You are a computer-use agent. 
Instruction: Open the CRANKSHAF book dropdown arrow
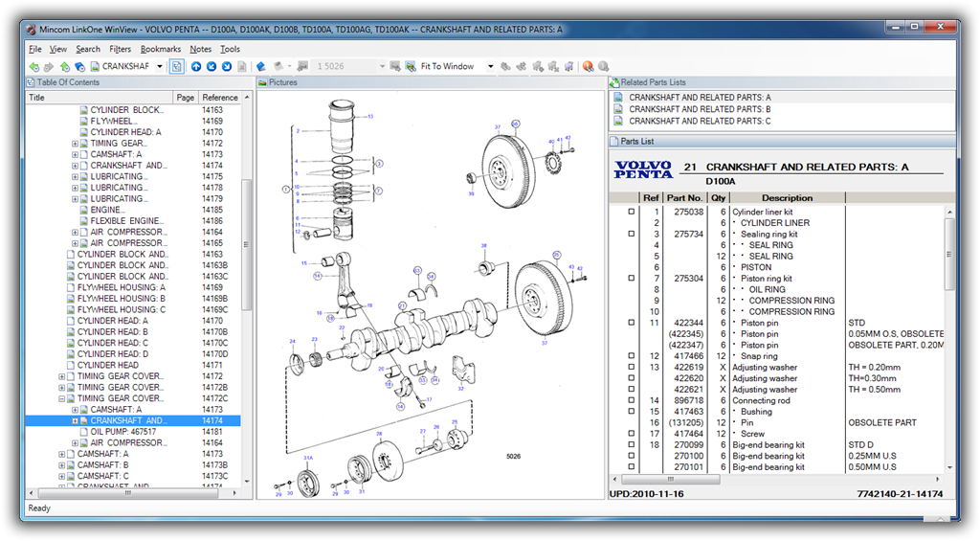(160, 66)
